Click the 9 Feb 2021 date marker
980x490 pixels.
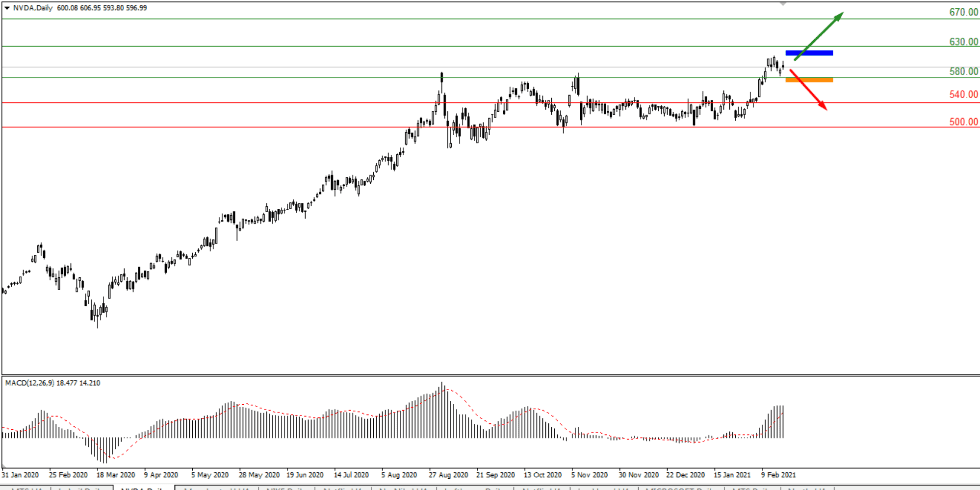778,475
